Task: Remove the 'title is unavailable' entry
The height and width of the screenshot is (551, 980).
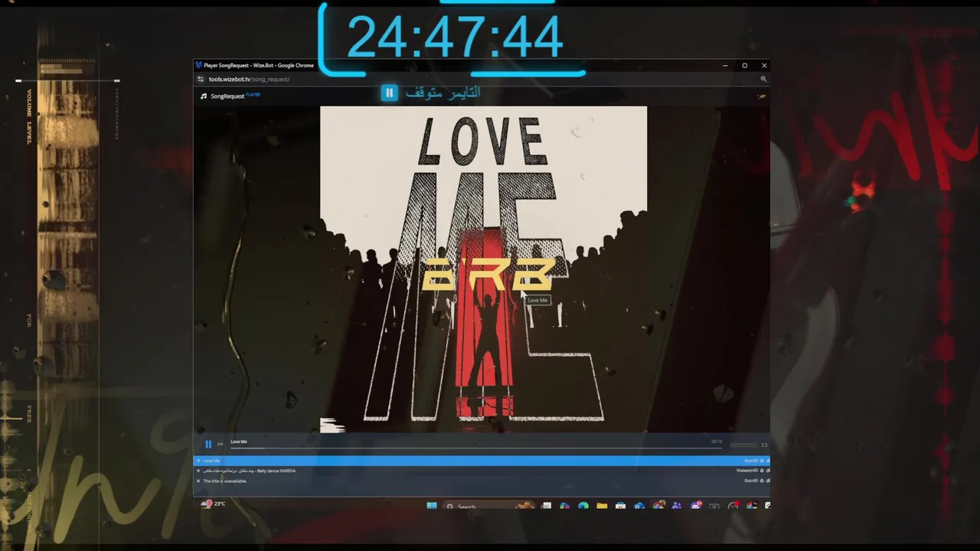Action: coord(198,481)
